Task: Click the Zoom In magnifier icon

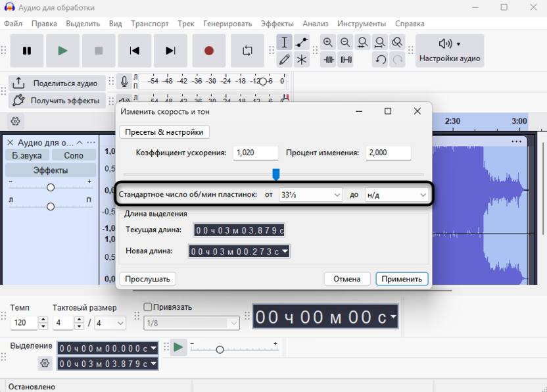Action: coord(328,43)
